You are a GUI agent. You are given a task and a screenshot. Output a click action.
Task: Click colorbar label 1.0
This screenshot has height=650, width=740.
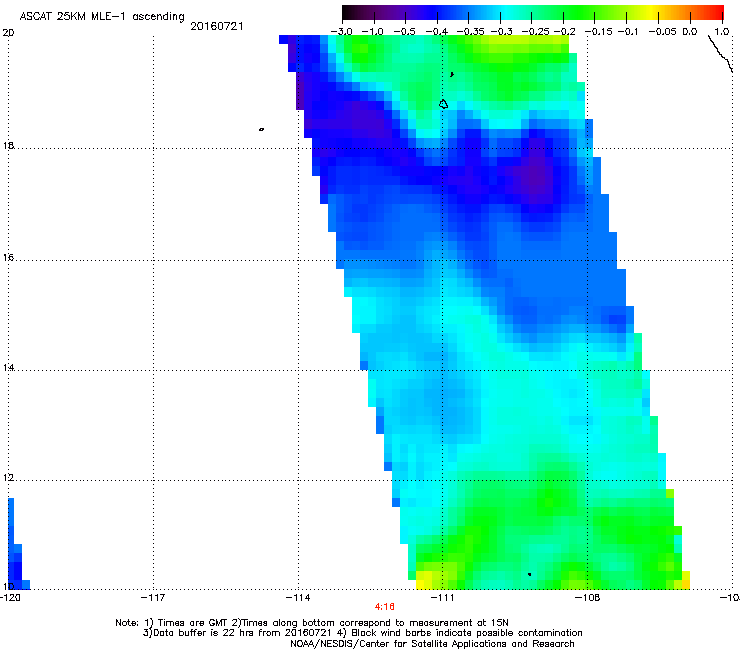722,32
